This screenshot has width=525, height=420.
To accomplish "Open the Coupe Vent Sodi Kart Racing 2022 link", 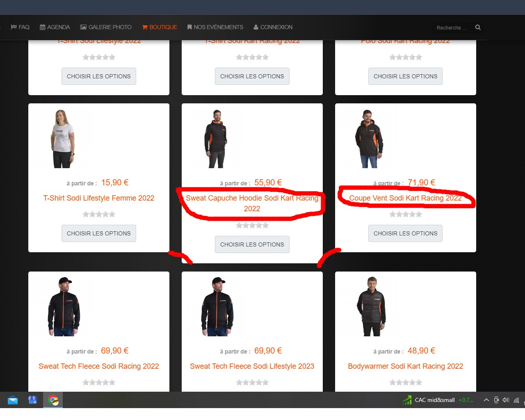I will (406, 198).
